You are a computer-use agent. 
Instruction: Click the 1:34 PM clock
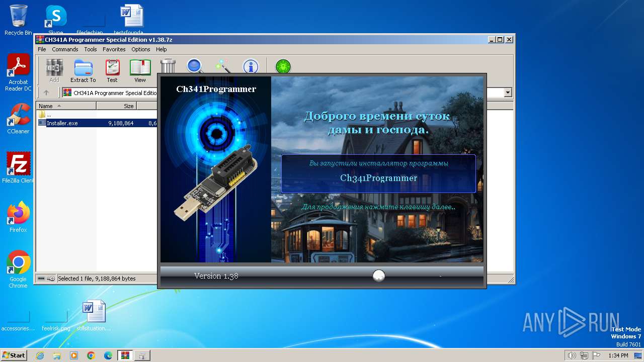pos(618,355)
